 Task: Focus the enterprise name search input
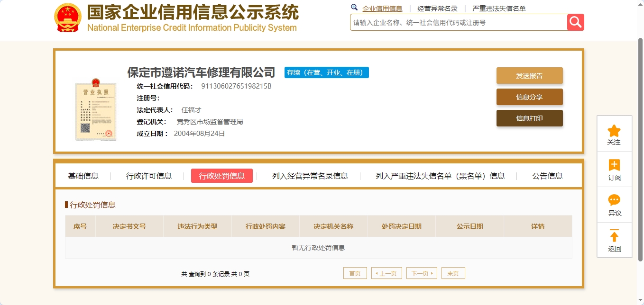point(459,22)
